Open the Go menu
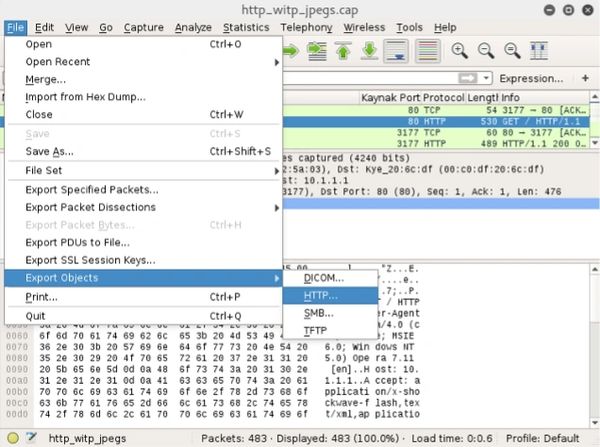This screenshot has width=600, height=447. coord(106,28)
